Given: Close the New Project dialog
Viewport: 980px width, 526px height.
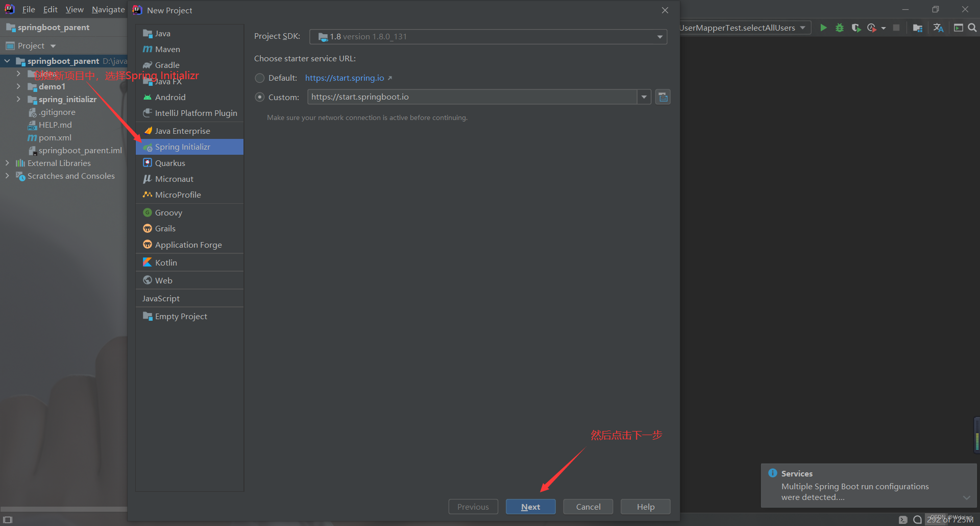Looking at the screenshot, I should click(665, 10).
